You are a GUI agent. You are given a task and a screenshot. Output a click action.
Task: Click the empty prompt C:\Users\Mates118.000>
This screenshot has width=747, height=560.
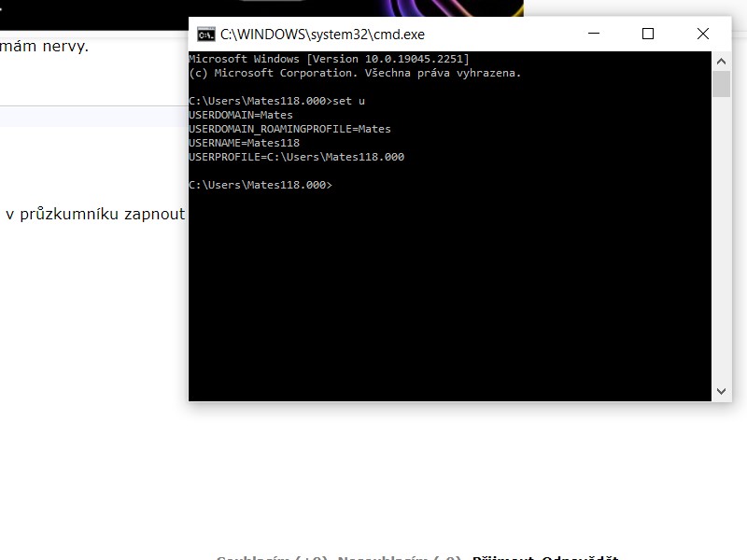point(261,185)
